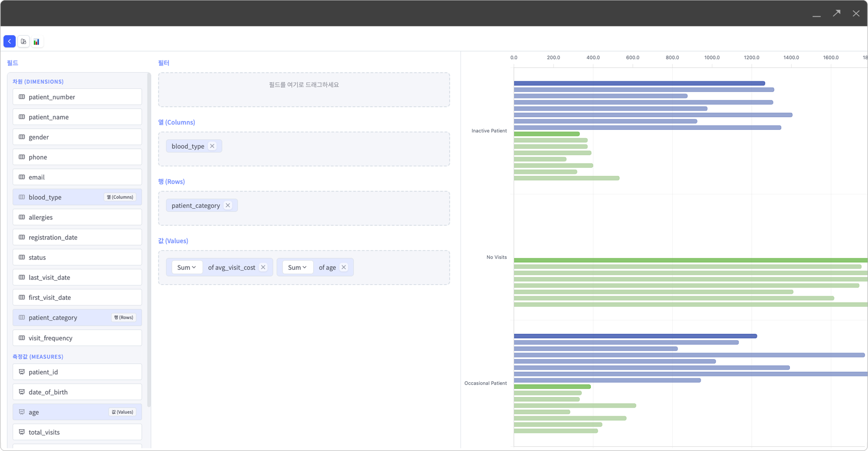Click the shapes icon next to back arrow

(x=23, y=41)
